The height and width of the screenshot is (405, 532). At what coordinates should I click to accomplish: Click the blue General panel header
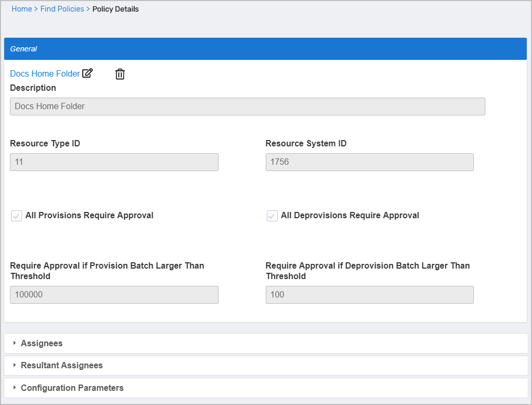265,49
